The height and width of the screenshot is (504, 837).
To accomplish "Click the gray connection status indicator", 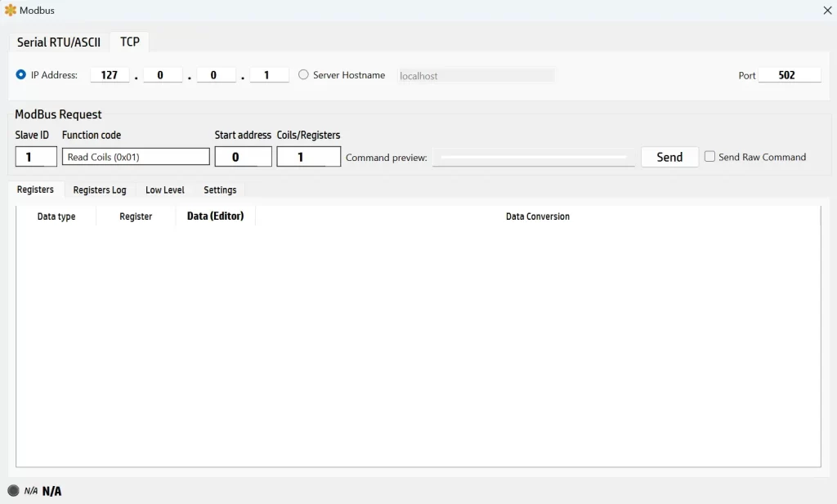I will [x=13, y=491].
